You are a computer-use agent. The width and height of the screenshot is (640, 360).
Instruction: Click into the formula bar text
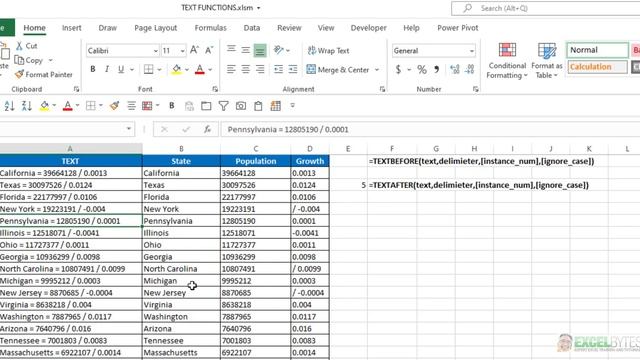tap(288, 129)
